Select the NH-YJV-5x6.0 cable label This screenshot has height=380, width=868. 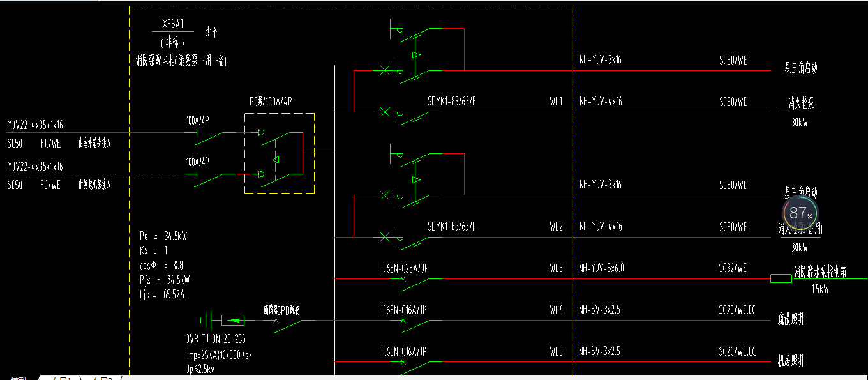[x=602, y=268]
